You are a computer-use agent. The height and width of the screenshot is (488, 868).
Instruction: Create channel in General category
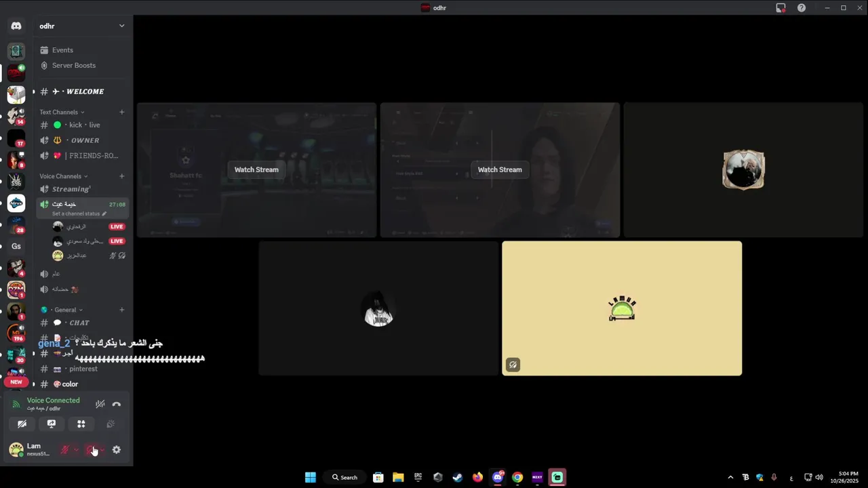(122, 310)
